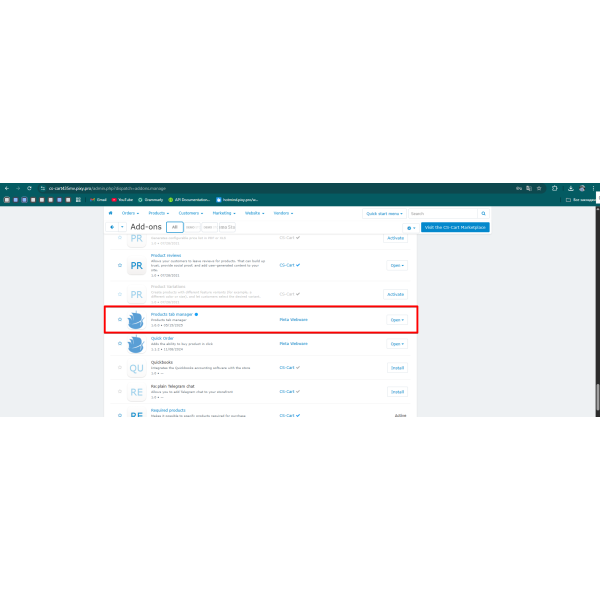Click the search magnifier button
The width and height of the screenshot is (600, 600).
pyautogui.click(x=483, y=214)
